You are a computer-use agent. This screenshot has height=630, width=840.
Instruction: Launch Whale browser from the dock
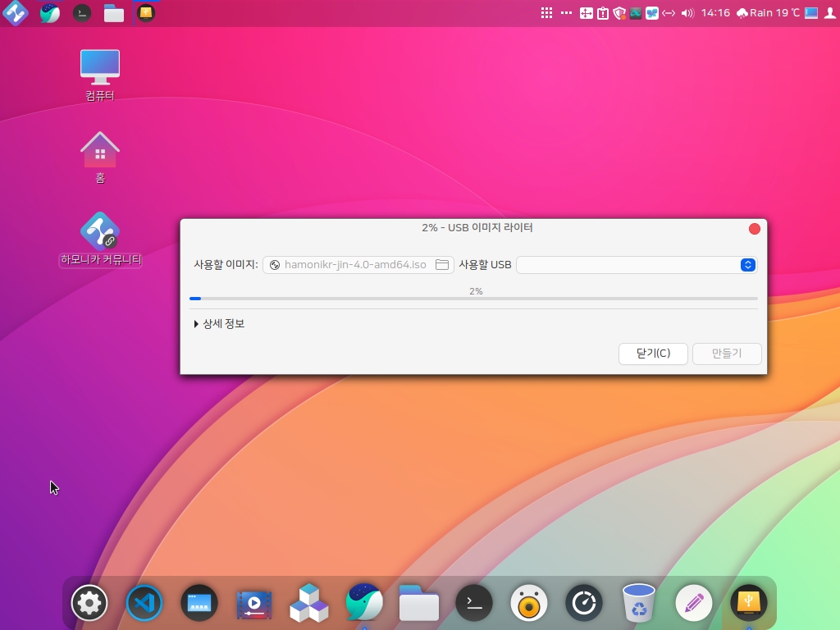[x=363, y=605]
